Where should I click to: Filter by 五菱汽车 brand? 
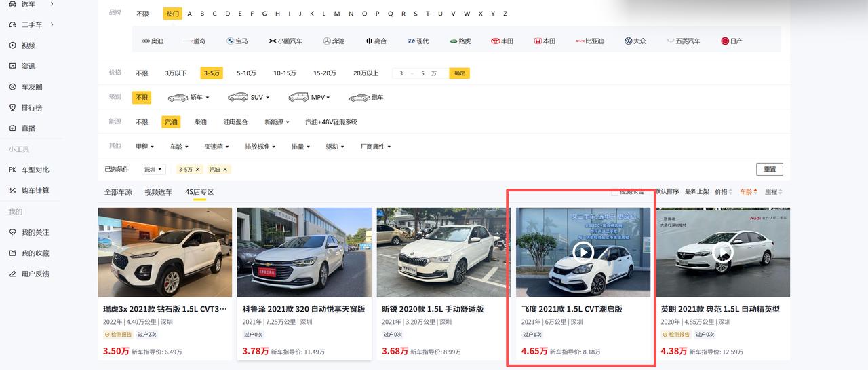(x=684, y=41)
